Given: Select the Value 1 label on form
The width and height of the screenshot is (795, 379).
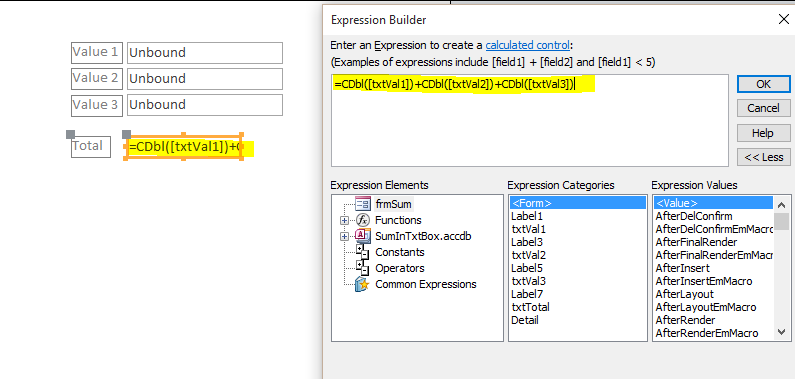Looking at the screenshot, I should [x=97, y=53].
